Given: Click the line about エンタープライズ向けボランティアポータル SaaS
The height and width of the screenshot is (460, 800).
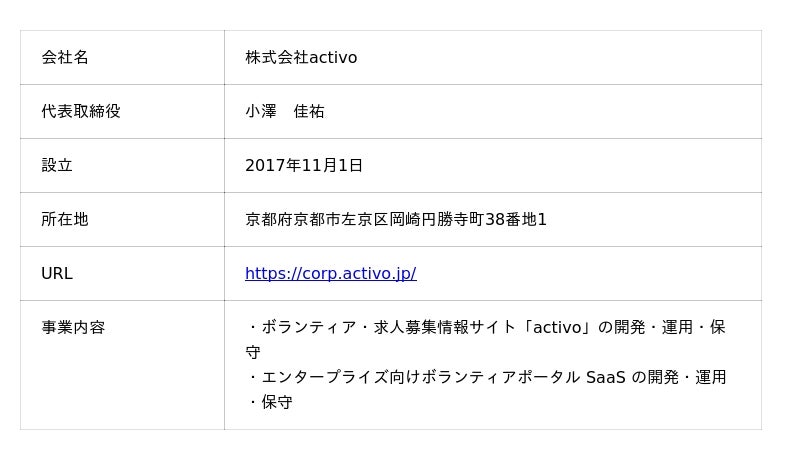Looking at the screenshot, I should 485,377.
